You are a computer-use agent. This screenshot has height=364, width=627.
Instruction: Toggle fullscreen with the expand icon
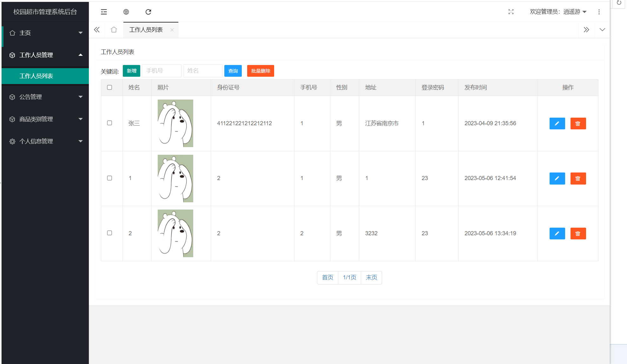click(x=511, y=12)
